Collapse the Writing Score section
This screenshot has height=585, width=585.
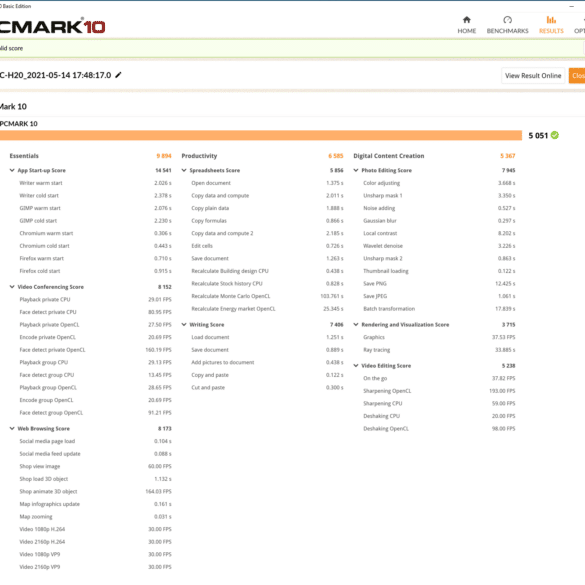pyautogui.click(x=184, y=325)
